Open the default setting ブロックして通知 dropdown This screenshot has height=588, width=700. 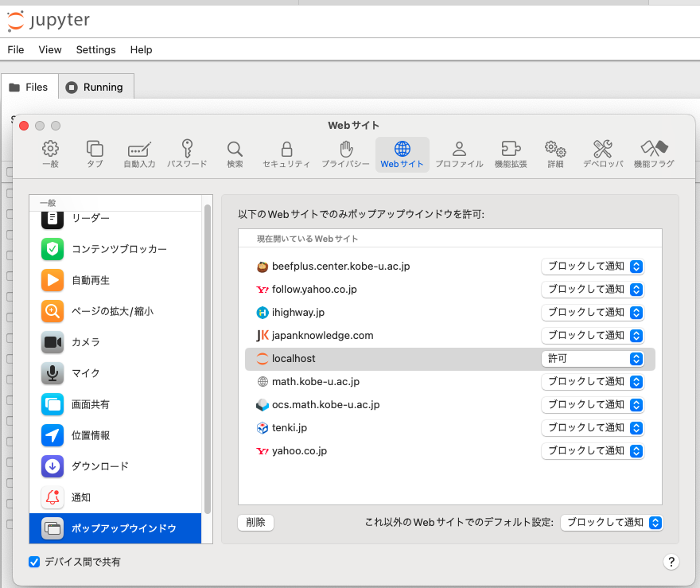click(611, 523)
